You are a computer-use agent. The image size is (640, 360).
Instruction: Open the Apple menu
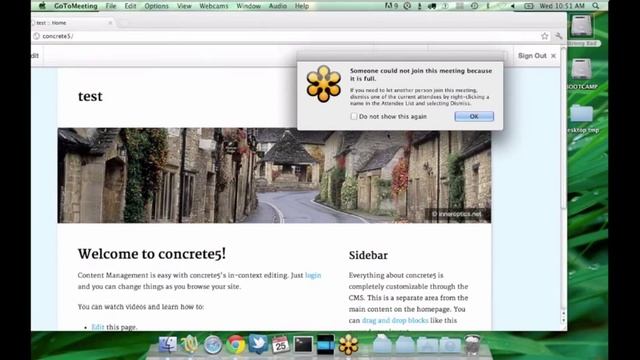pos(42,6)
